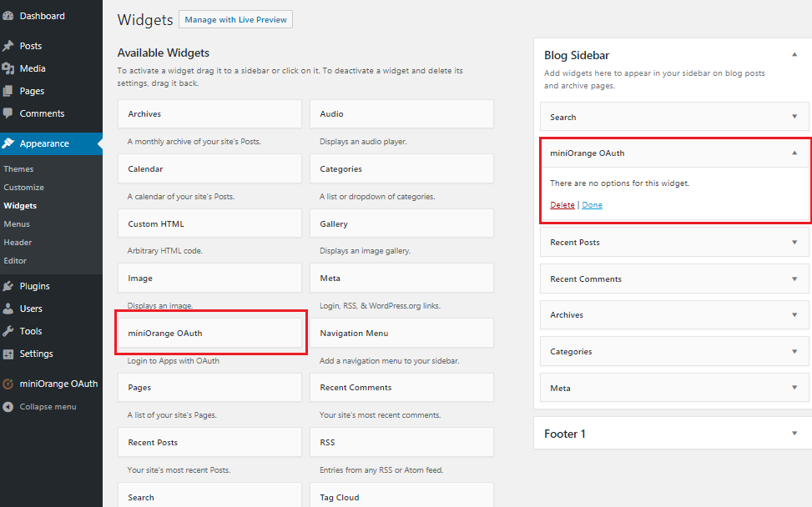
Task: Select the Audio available widget
Action: pos(402,113)
